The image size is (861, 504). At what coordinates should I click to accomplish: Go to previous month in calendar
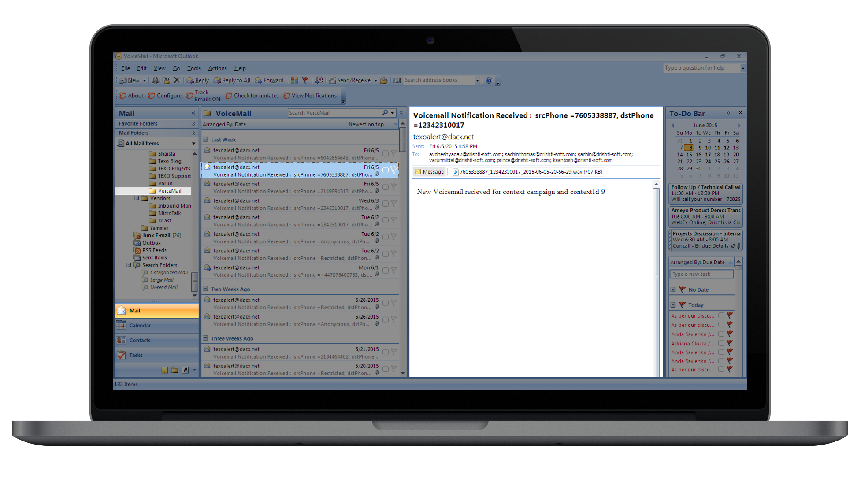[673, 126]
